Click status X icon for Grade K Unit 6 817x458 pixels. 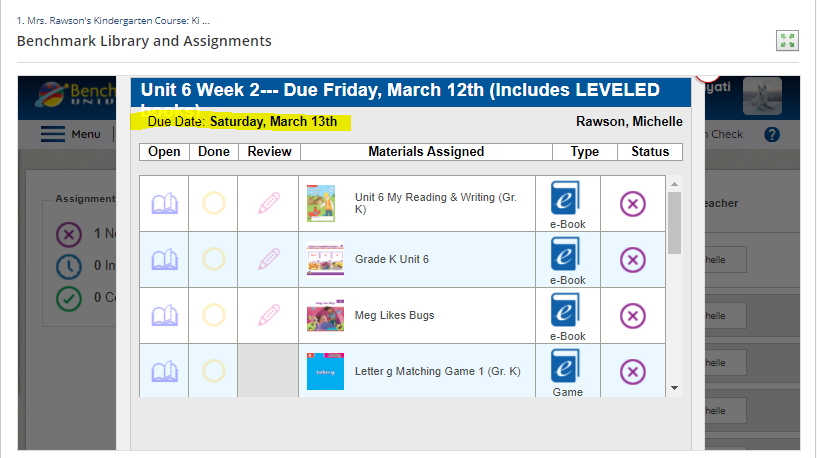click(633, 259)
